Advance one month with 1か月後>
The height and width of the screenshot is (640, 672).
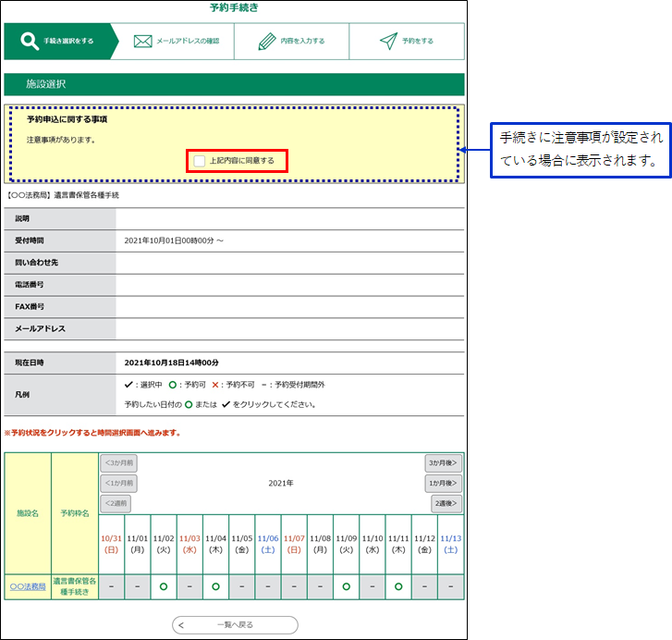443,483
